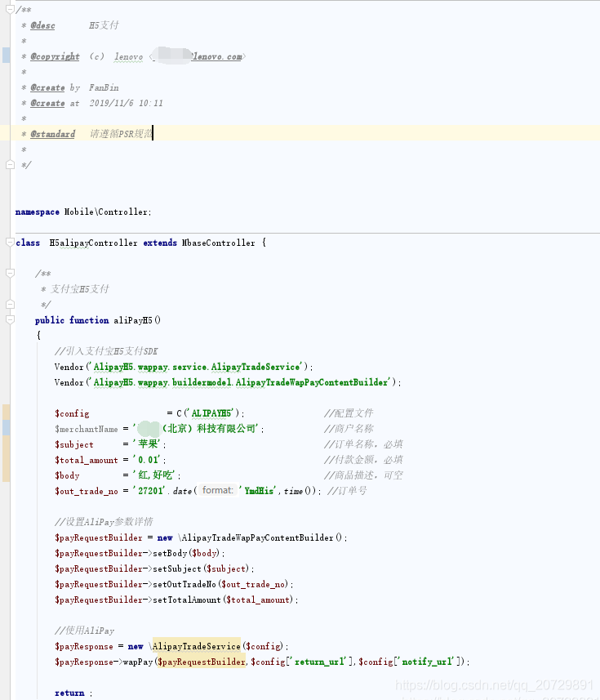Click the change marker beside @copyright line
Viewport: 600px width, 700px height.
[x=6, y=55]
